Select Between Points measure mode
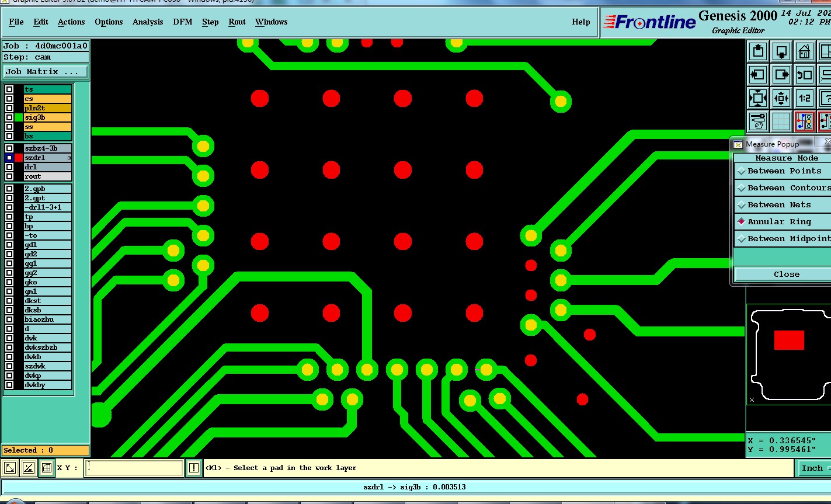This screenshot has height=504, width=831. point(783,171)
